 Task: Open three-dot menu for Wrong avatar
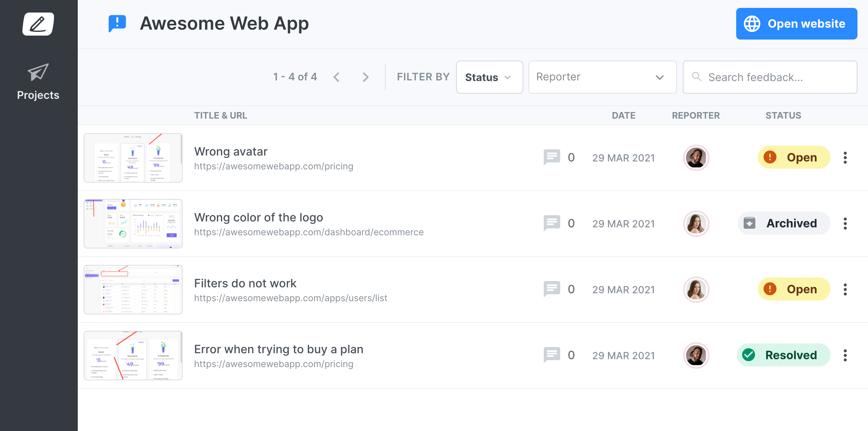pos(845,158)
